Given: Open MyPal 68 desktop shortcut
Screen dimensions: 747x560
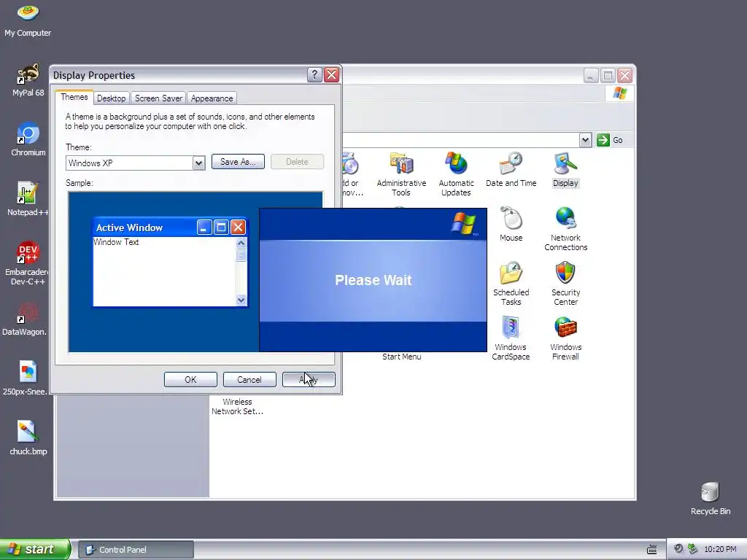Looking at the screenshot, I should tap(28, 80).
